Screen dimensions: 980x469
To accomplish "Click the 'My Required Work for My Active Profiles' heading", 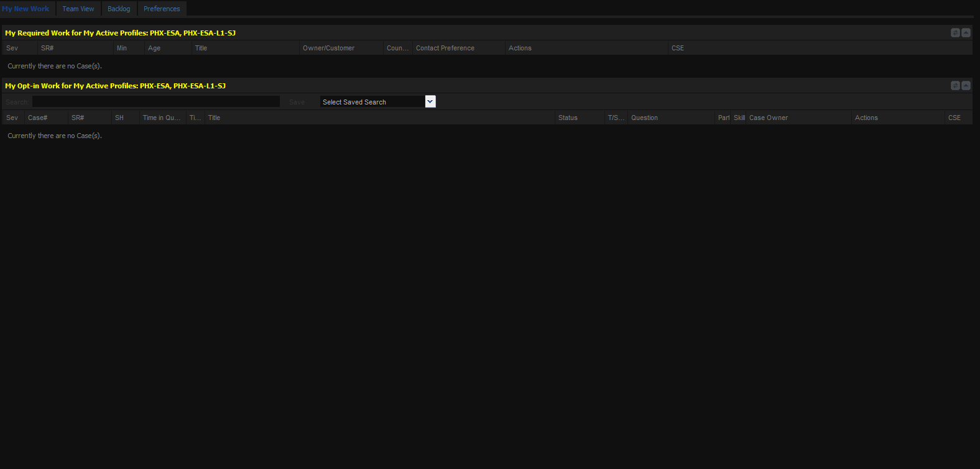I will [121, 33].
